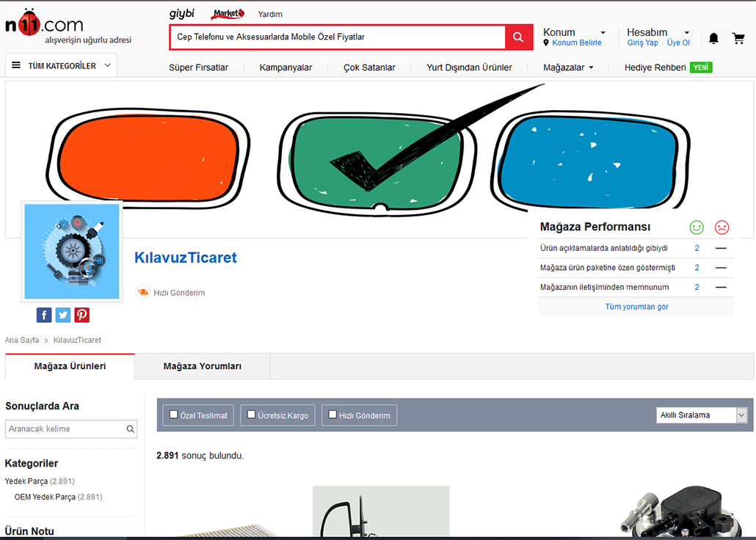Open the Akıllı Sıralama sort dropdown
This screenshot has height=540, width=756.
[x=701, y=415]
